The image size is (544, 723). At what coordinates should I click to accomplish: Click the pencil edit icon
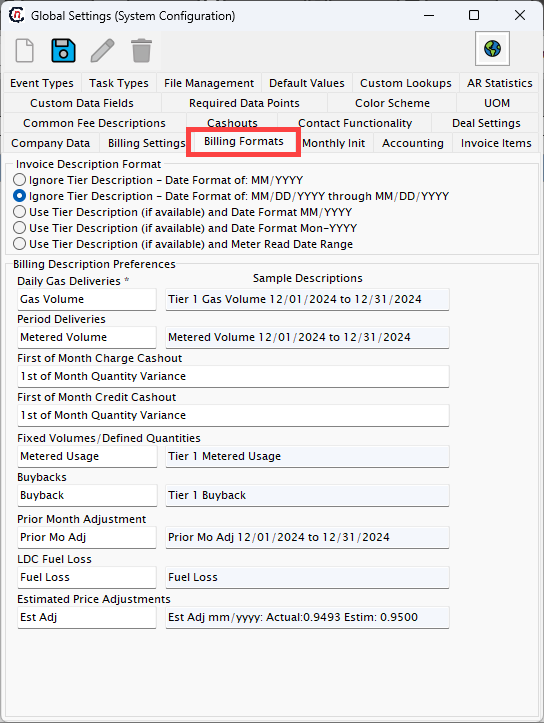tap(102, 50)
